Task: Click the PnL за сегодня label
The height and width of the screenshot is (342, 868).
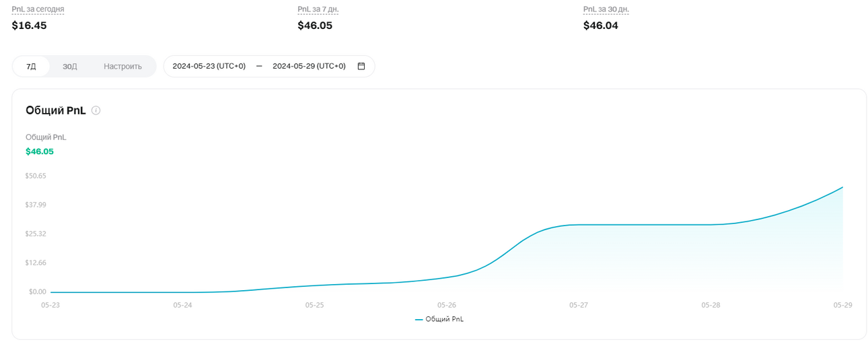Action: tap(38, 9)
